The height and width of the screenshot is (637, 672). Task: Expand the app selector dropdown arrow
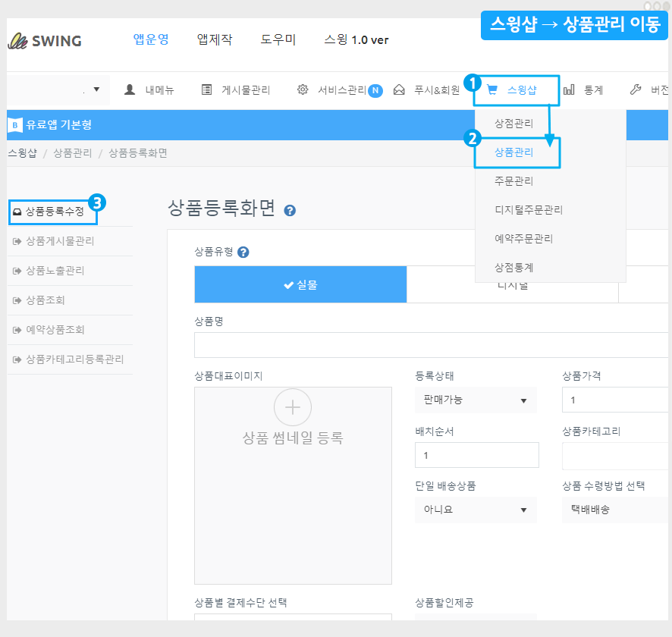(x=96, y=89)
